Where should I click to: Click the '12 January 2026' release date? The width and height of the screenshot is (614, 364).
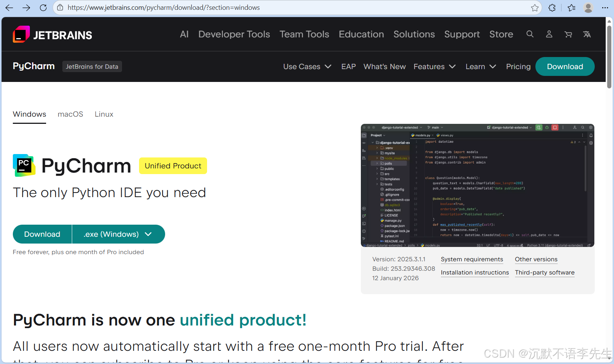point(395,278)
